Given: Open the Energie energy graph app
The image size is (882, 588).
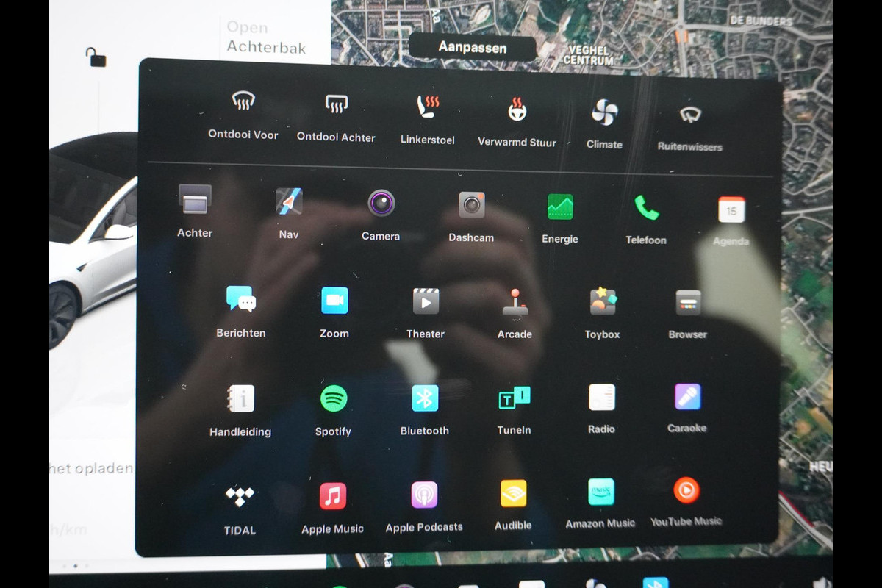Looking at the screenshot, I should 560,207.
